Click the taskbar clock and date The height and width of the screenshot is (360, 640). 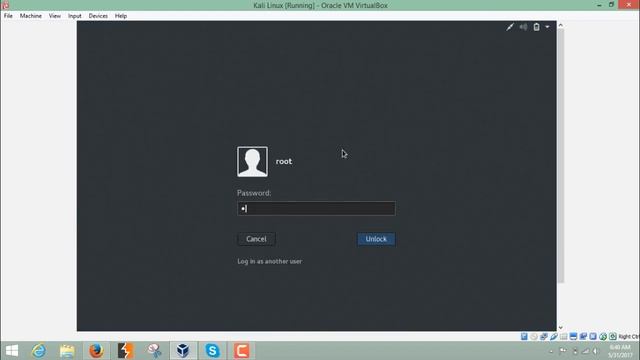pyautogui.click(x=620, y=351)
